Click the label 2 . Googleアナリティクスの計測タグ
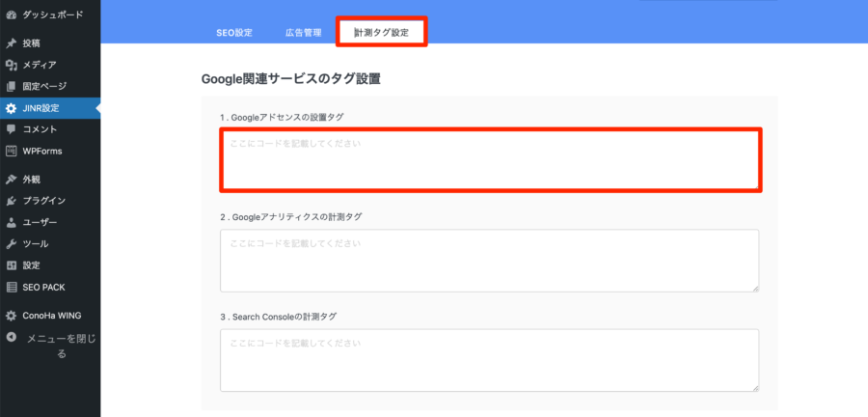The image size is (868, 417). point(290,217)
